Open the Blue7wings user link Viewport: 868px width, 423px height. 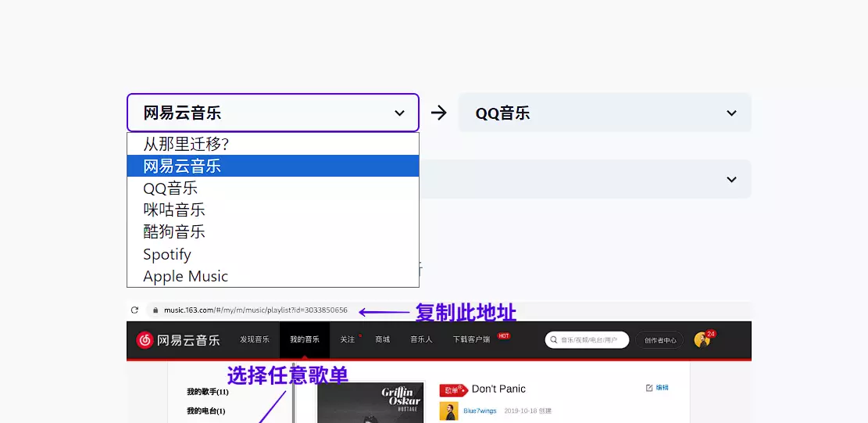tap(480, 410)
